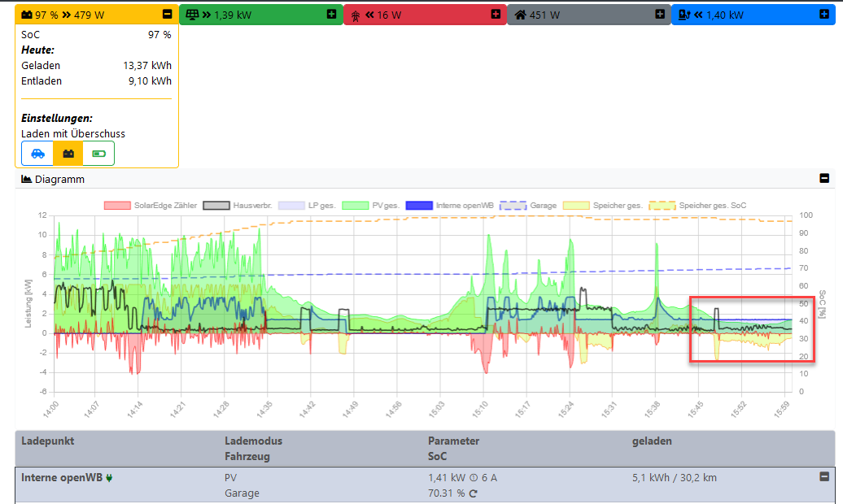Show LP ges. dataset via legend

click(x=321, y=206)
